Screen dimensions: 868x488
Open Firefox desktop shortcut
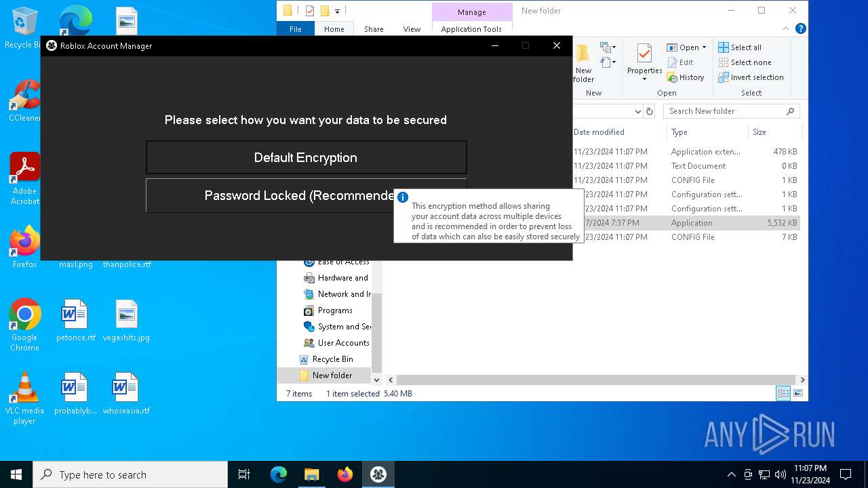(24, 247)
